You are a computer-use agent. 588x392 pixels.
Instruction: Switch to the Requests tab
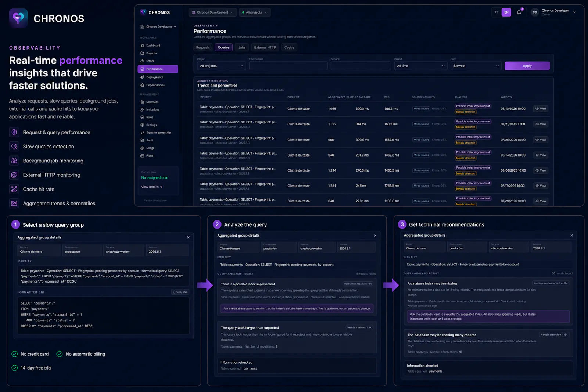[x=203, y=47]
